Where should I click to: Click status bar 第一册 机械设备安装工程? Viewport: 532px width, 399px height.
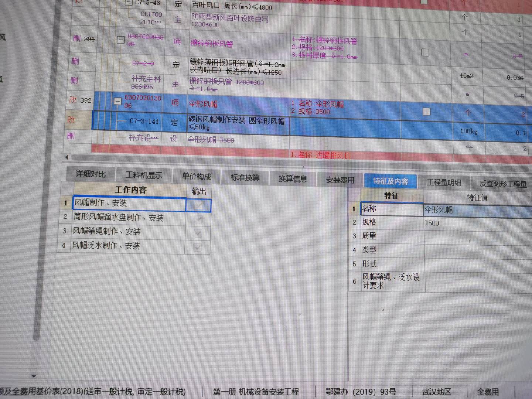coord(256,391)
